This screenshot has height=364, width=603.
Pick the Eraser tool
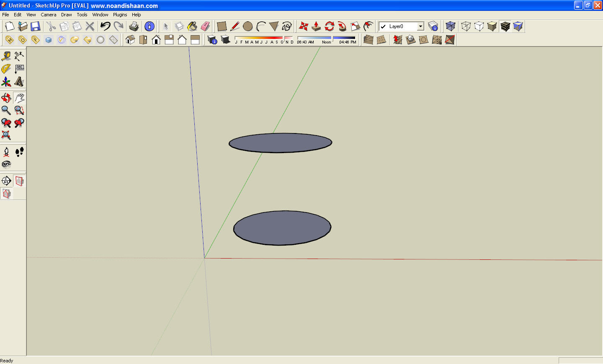pos(205,26)
